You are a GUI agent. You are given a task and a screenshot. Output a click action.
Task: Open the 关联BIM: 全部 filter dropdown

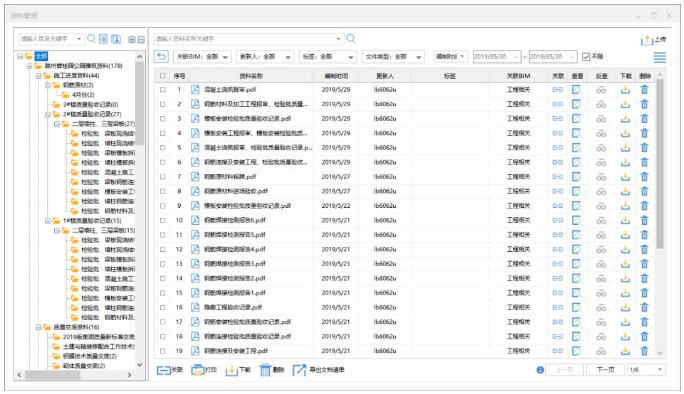[202, 57]
